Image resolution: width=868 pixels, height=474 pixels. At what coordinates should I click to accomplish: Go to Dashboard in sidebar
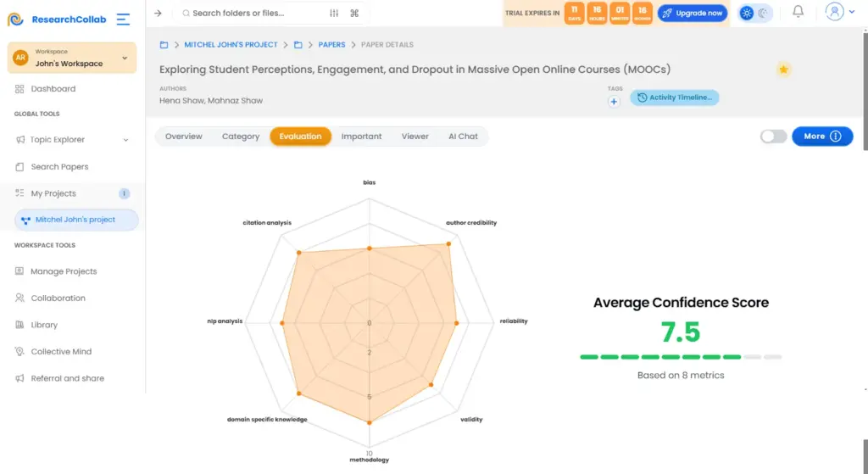pos(53,88)
